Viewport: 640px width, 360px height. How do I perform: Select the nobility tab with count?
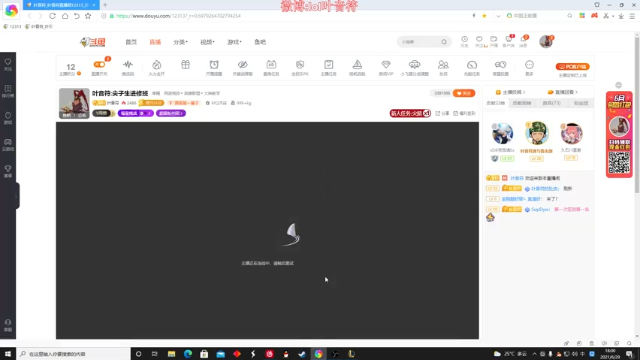551,103
